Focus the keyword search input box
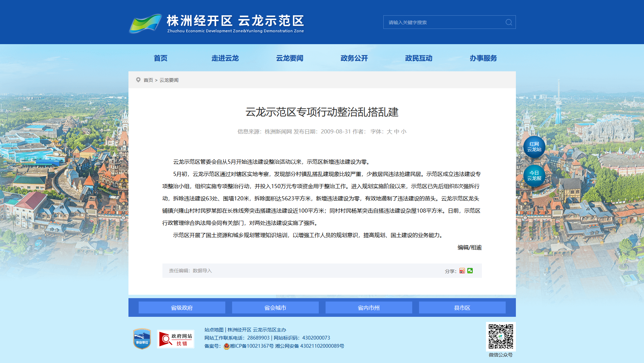644x363 pixels. pyautogui.click(x=443, y=22)
